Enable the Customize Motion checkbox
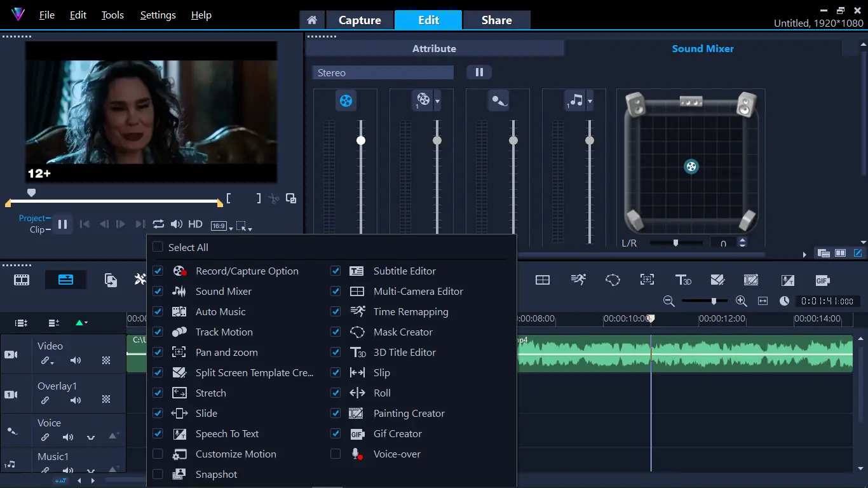 point(158,454)
